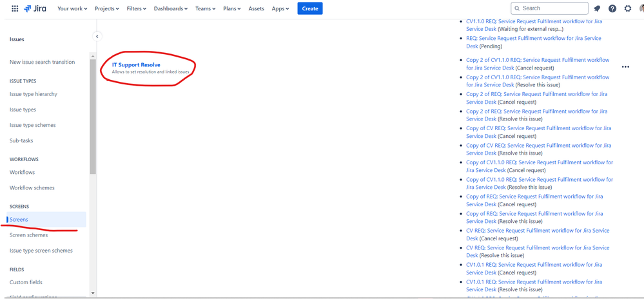Open Copy of REQ (Cancel request)

click(x=535, y=200)
